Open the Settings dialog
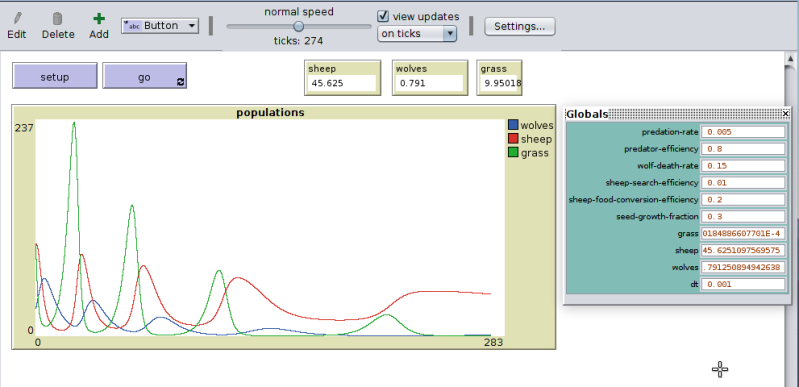Viewport: 799px width, 387px height. coord(520,26)
